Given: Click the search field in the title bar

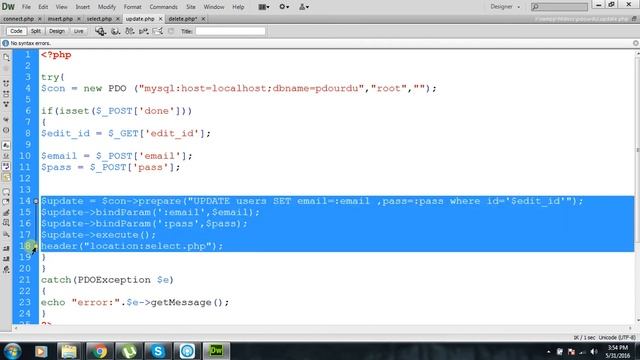Looking at the screenshot, I should click(559, 7).
